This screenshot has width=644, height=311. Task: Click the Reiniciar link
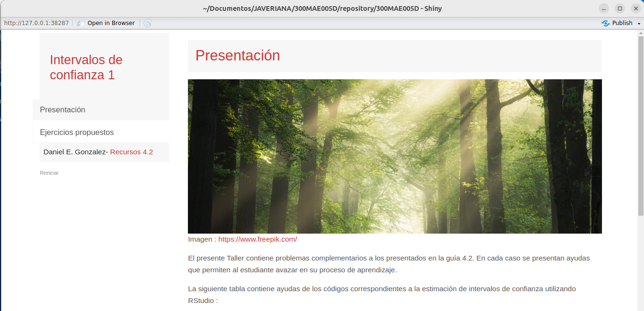[x=49, y=173]
